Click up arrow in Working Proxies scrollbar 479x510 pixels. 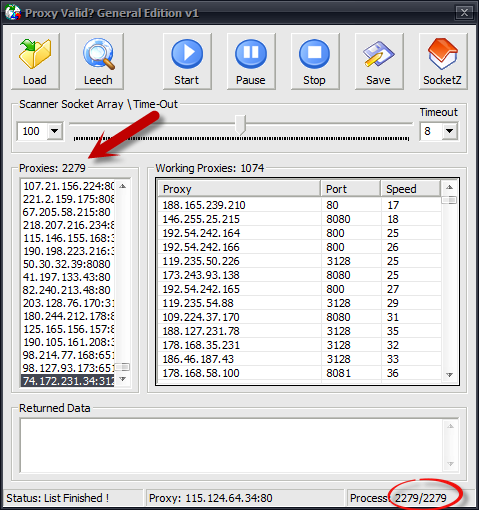point(449,187)
